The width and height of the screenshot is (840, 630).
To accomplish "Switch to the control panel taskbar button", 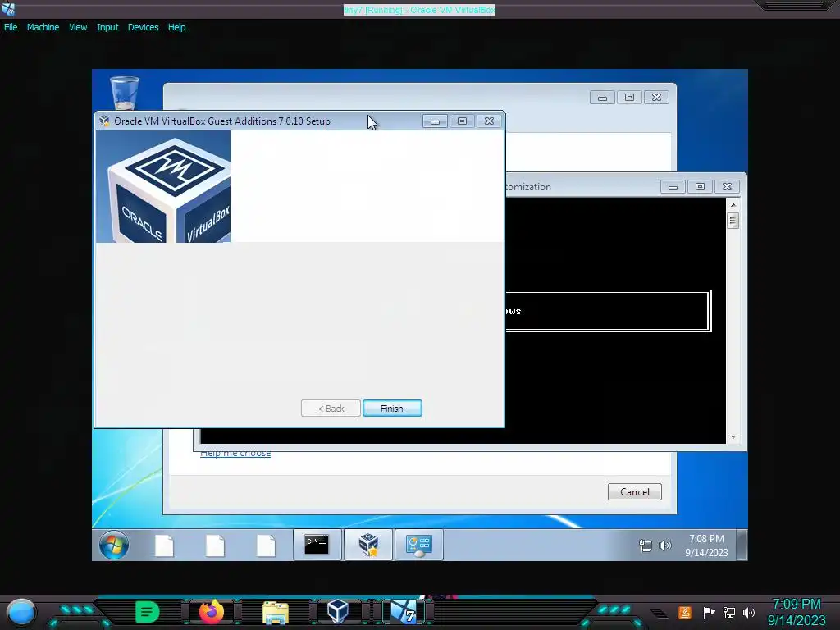I will (x=419, y=545).
